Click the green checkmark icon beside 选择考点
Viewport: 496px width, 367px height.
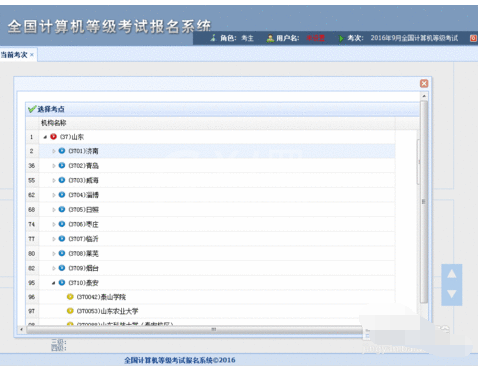(32, 109)
